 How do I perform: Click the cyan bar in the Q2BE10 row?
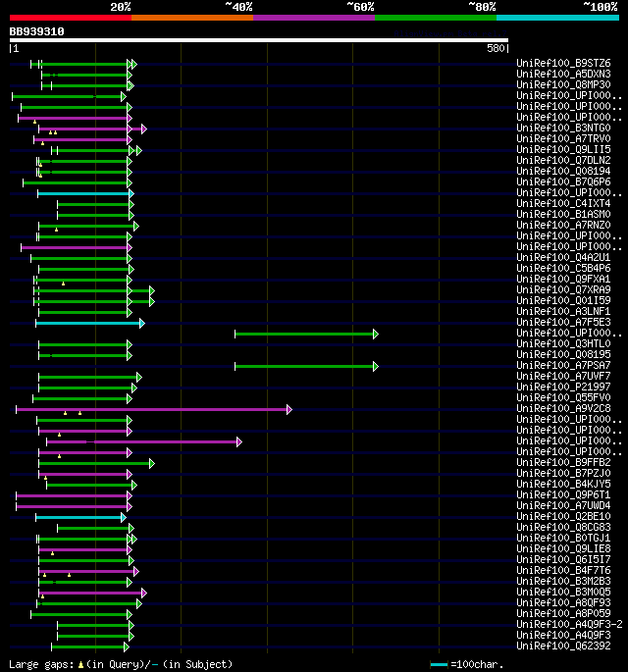(80, 518)
